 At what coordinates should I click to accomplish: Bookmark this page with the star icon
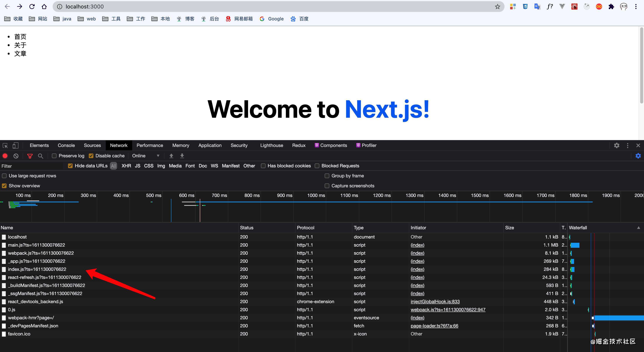[x=497, y=7]
